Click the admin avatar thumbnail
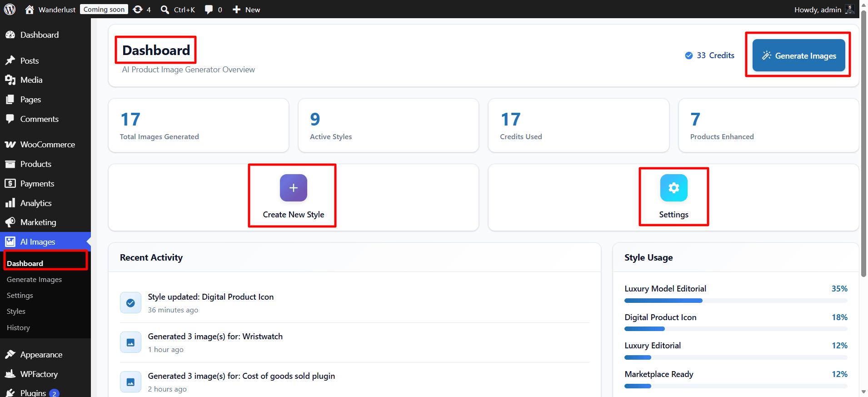The height and width of the screenshot is (397, 868). click(x=849, y=10)
